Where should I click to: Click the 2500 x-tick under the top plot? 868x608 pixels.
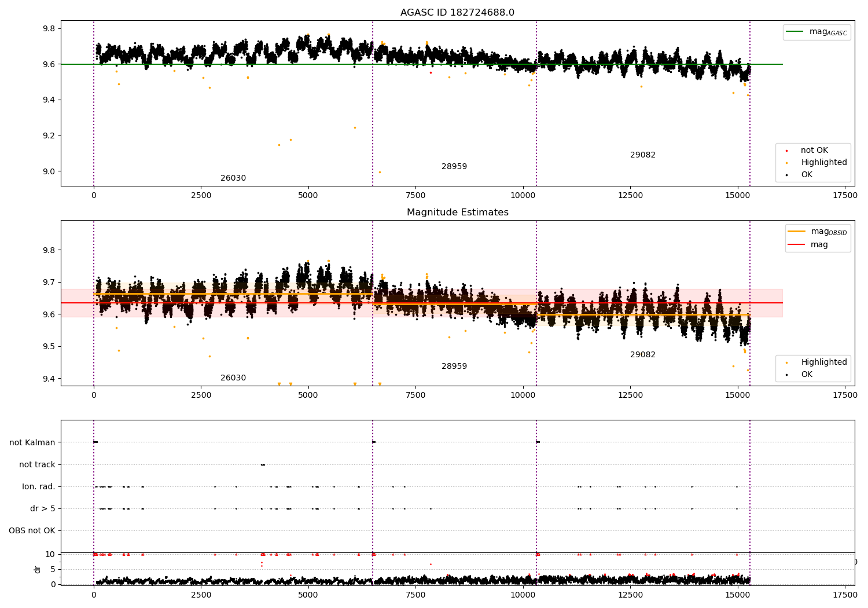coord(201,196)
